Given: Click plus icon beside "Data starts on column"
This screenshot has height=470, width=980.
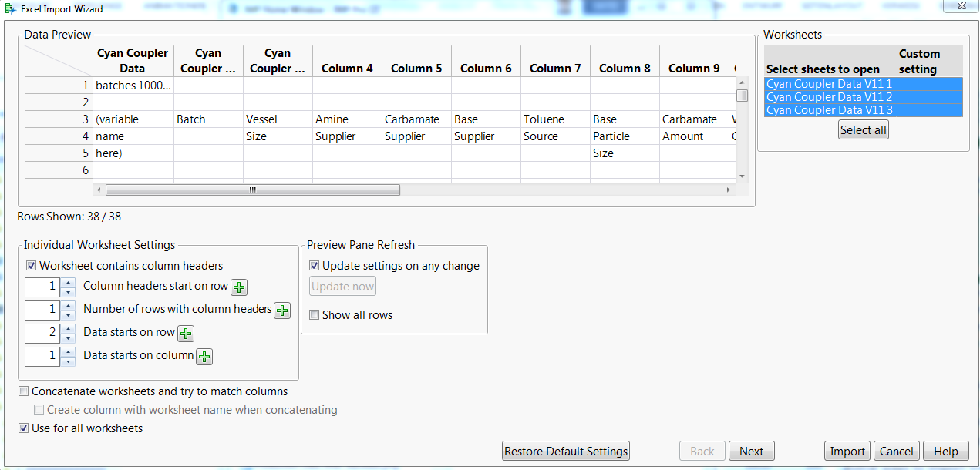Looking at the screenshot, I should click(x=204, y=356).
